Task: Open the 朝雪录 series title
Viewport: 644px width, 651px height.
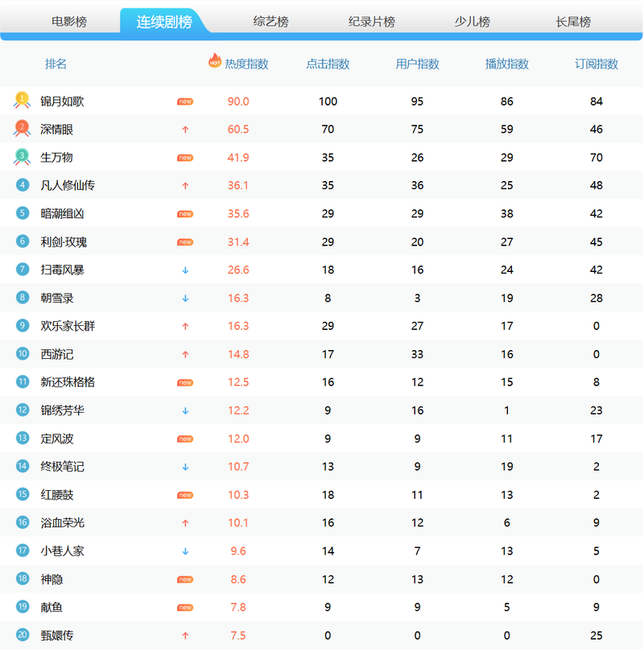Action: [57, 299]
